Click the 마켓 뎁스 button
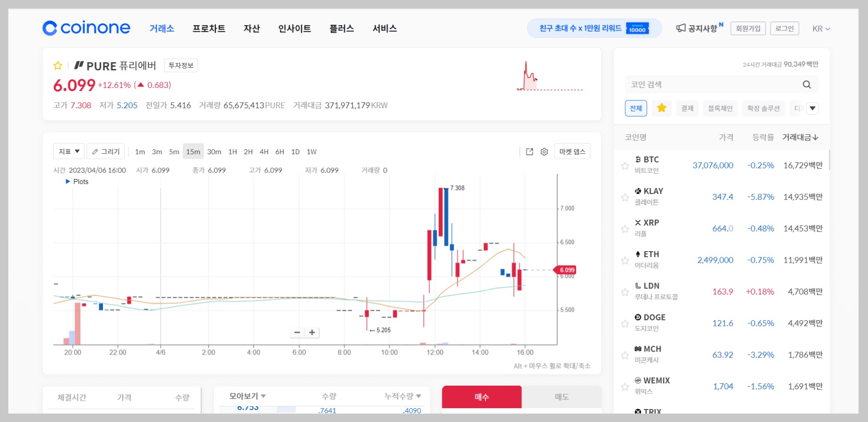 [572, 151]
